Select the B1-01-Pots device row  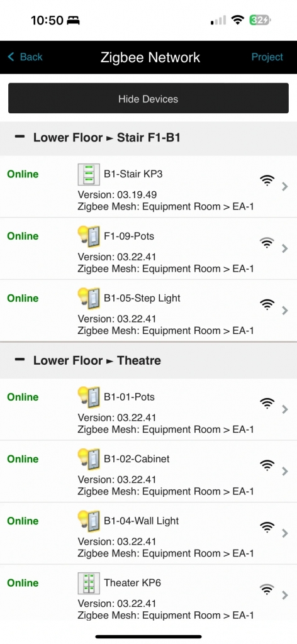point(148,409)
